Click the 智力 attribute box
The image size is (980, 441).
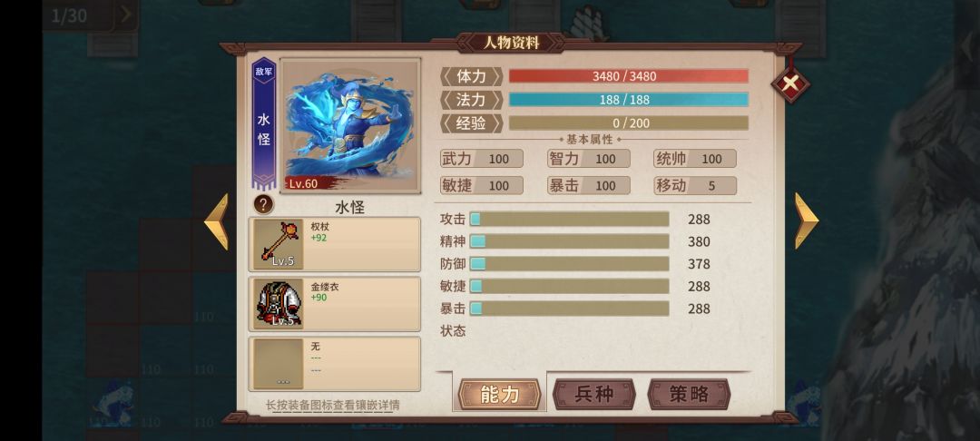pos(589,159)
